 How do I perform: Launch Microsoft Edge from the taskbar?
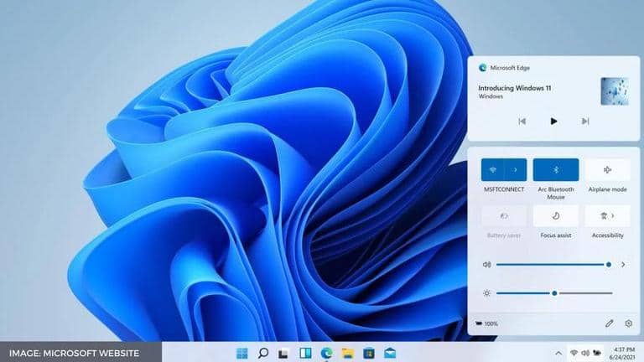point(326,352)
